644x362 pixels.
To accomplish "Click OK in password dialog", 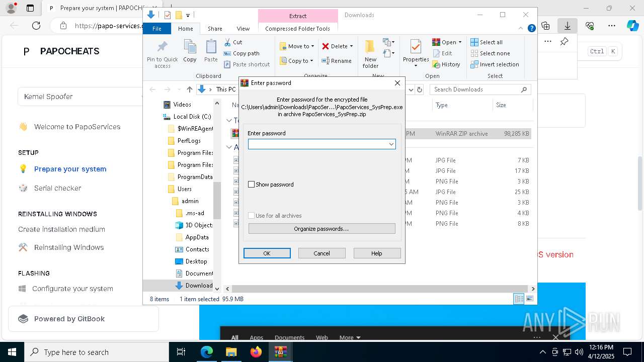I will [x=267, y=253].
